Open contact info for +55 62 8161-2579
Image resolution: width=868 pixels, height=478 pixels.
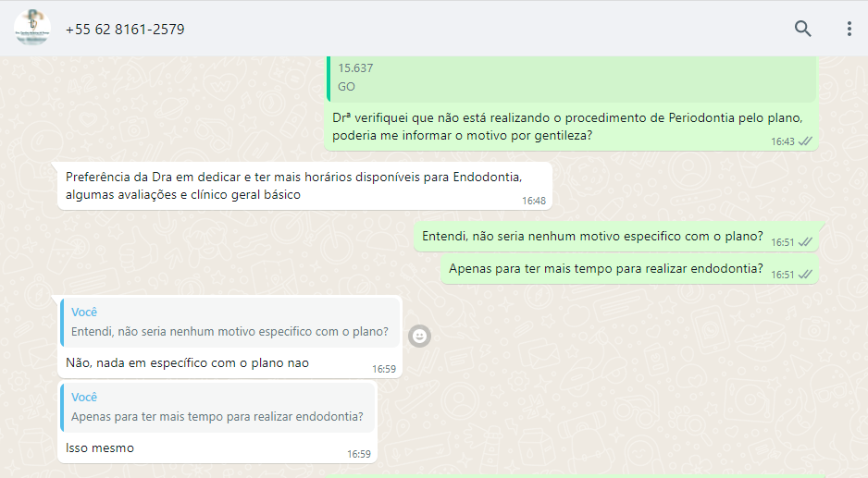tap(125, 30)
